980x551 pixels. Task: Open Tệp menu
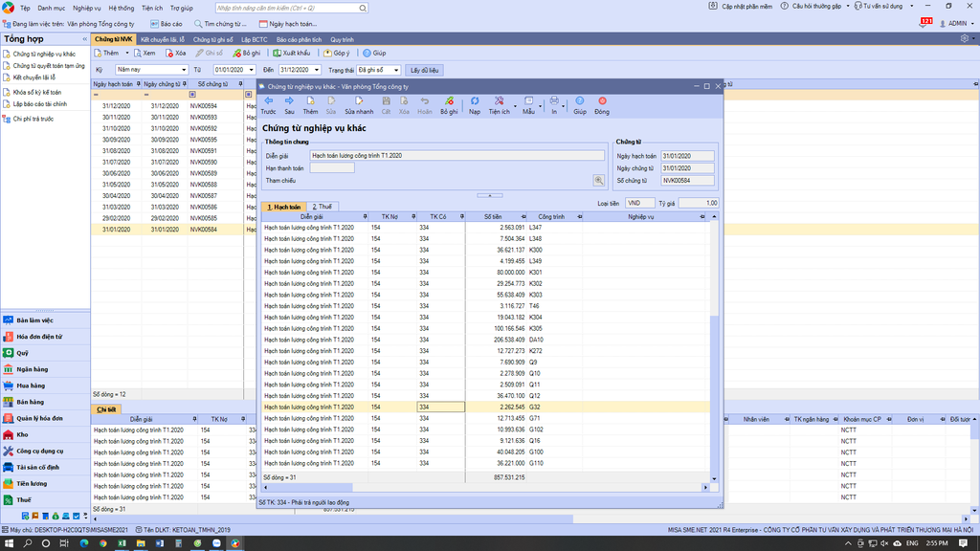point(25,8)
